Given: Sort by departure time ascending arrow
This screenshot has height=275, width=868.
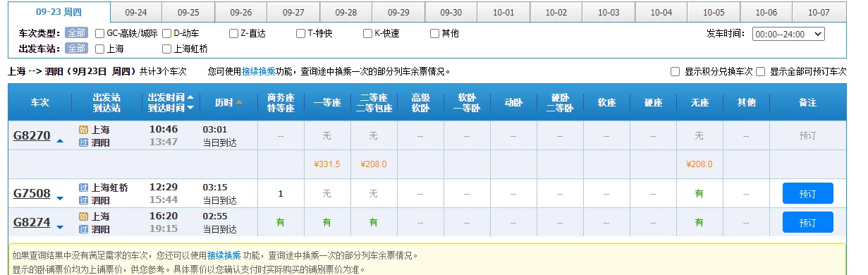Looking at the screenshot, I should pyautogui.click(x=190, y=97).
